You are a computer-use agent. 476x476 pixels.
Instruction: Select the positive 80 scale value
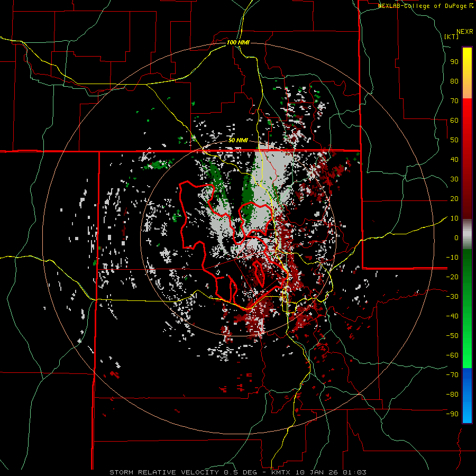coord(454,81)
